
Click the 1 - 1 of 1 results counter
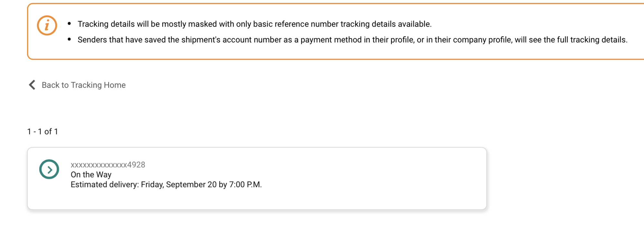pyautogui.click(x=43, y=132)
